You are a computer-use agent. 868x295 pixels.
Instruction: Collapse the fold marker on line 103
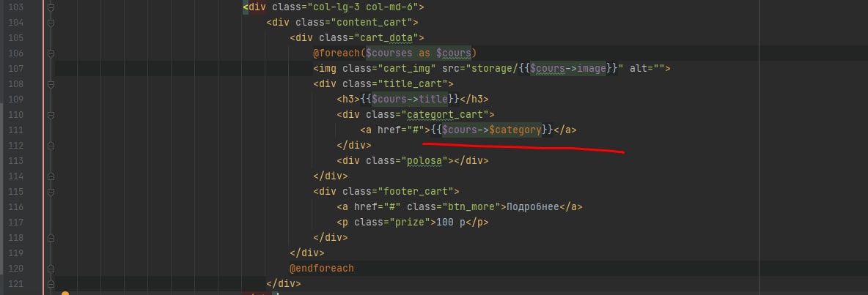tap(51, 8)
